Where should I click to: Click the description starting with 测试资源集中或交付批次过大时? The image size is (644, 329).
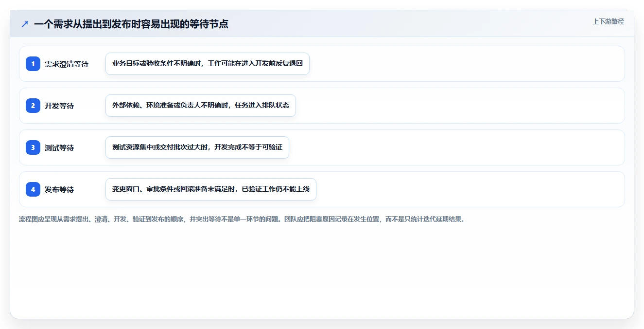[197, 147]
